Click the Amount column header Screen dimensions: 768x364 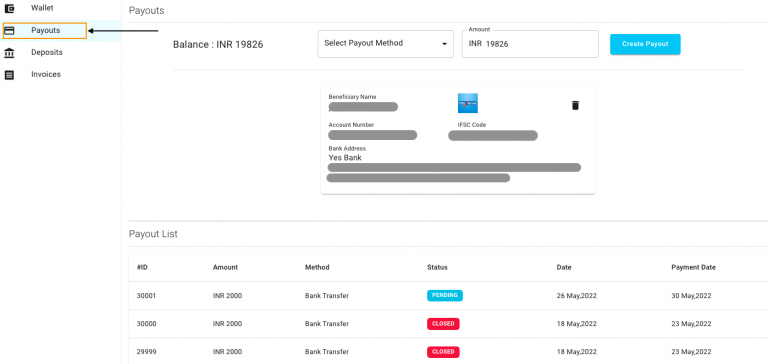tap(225, 267)
